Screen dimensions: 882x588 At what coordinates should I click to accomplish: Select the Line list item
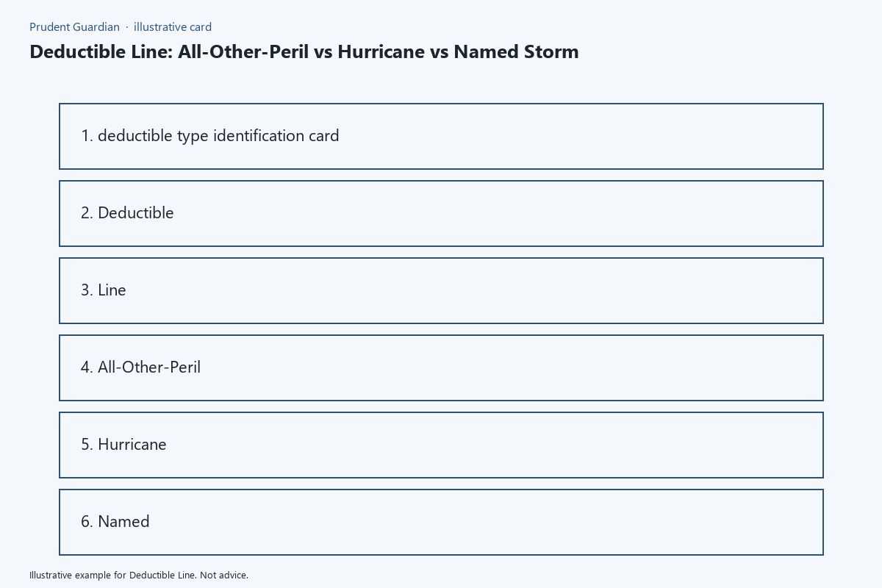click(x=441, y=290)
